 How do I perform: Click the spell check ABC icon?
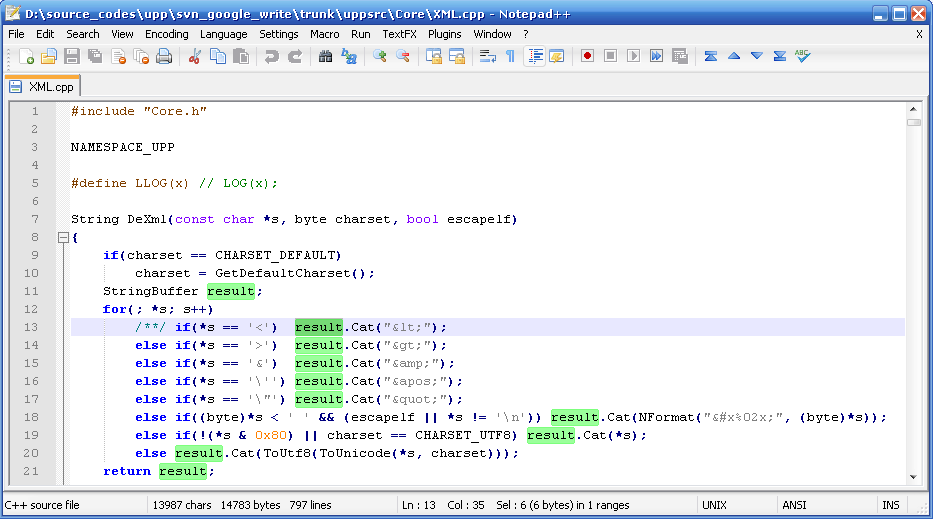(x=802, y=57)
